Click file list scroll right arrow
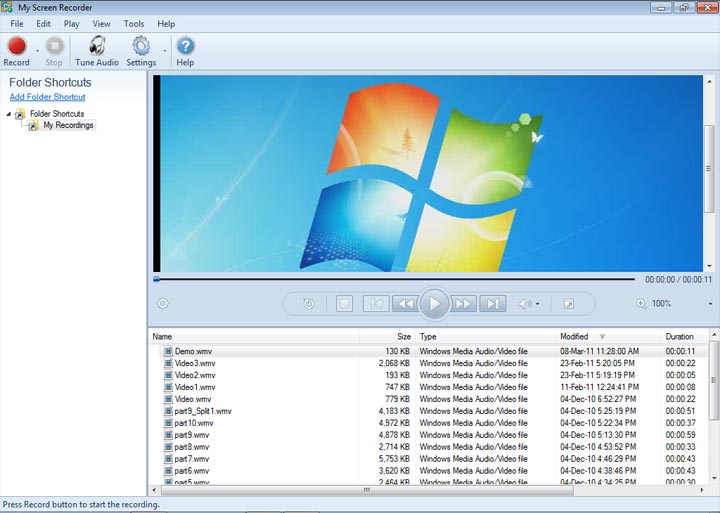This screenshot has width=720, height=513. 702,490
